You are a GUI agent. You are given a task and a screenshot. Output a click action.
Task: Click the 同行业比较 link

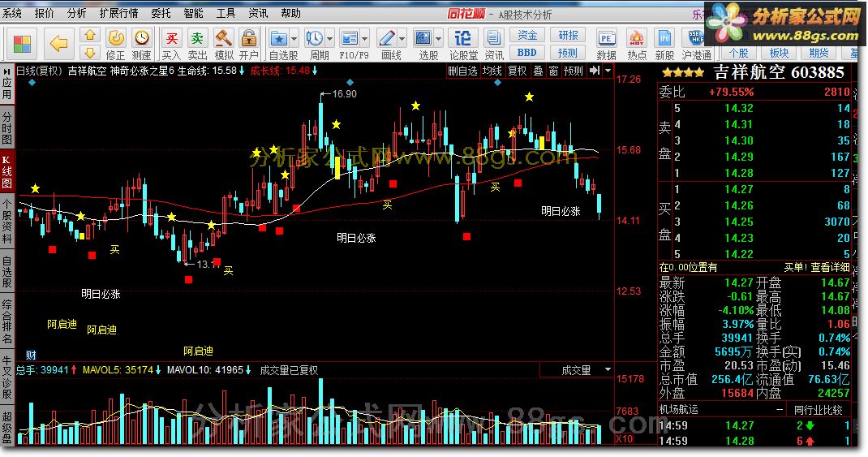click(x=819, y=410)
